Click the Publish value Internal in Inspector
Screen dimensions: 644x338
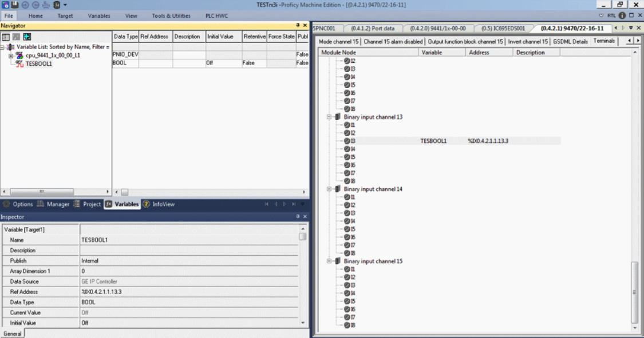click(189, 261)
